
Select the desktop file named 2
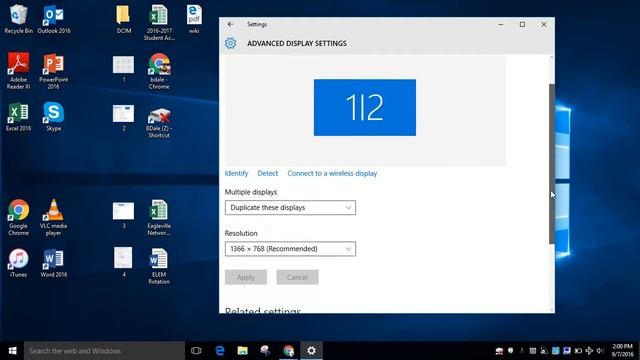123,117
